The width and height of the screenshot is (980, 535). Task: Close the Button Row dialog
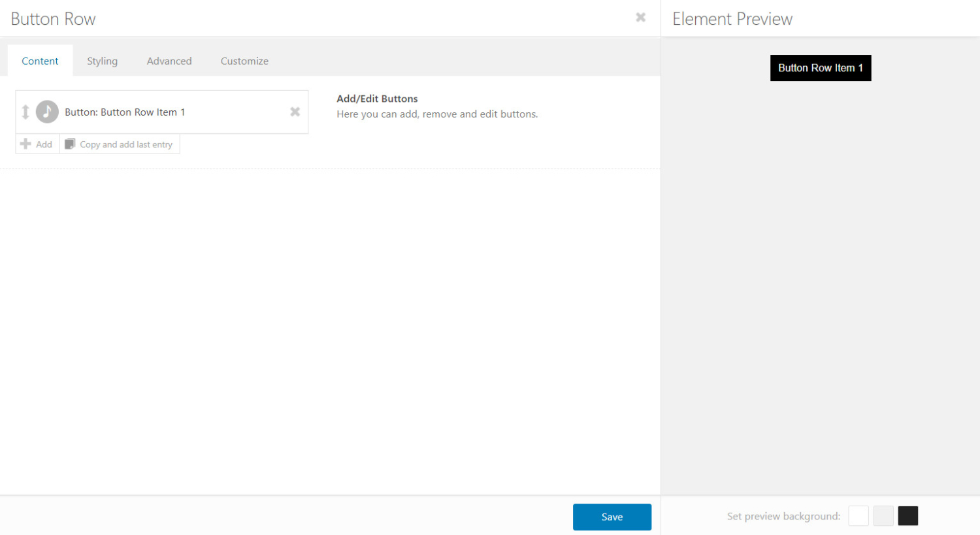640,18
